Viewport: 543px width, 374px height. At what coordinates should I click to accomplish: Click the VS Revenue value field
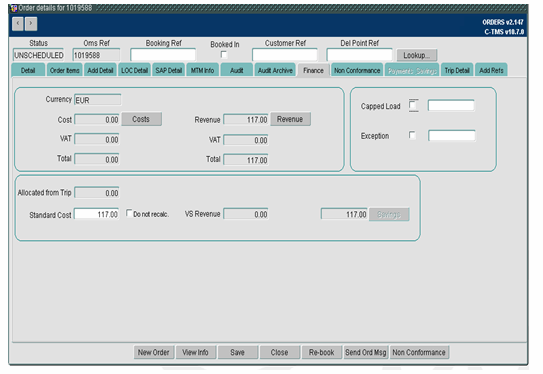(246, 214)
